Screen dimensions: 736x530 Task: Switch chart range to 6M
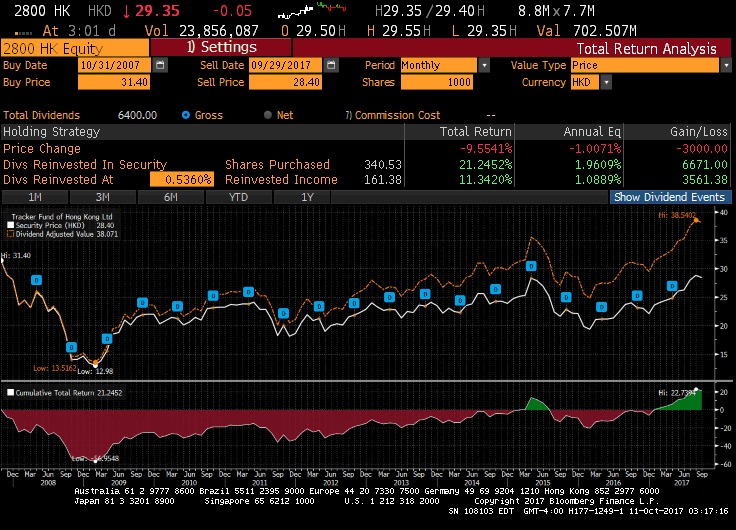pyautogui.click(x=171, y=197)
